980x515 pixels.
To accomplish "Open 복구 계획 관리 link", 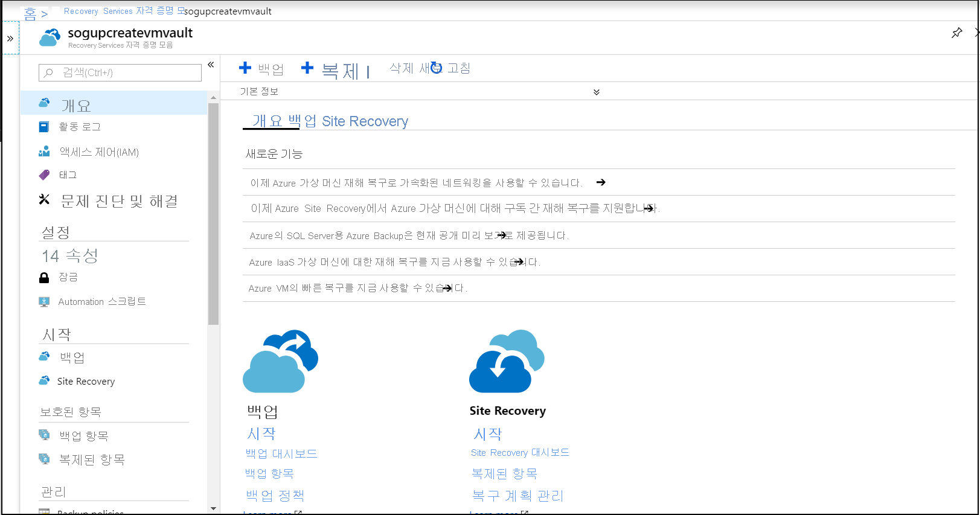I will coord(517,496).
